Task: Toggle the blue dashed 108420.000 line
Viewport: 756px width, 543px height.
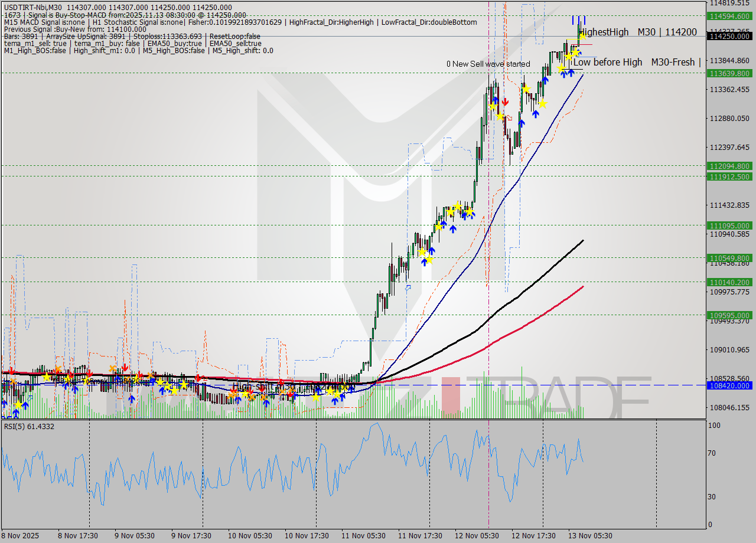Action: click(729, 385)
